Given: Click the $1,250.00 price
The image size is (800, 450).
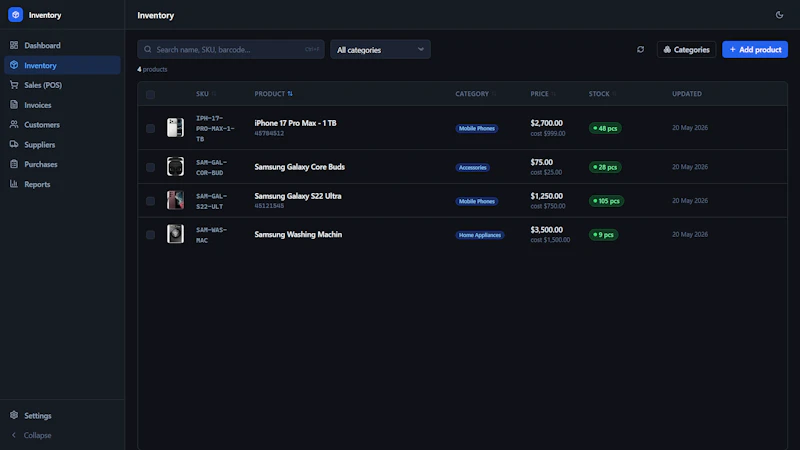Looking at the screenshot, I should pos(546,196).
